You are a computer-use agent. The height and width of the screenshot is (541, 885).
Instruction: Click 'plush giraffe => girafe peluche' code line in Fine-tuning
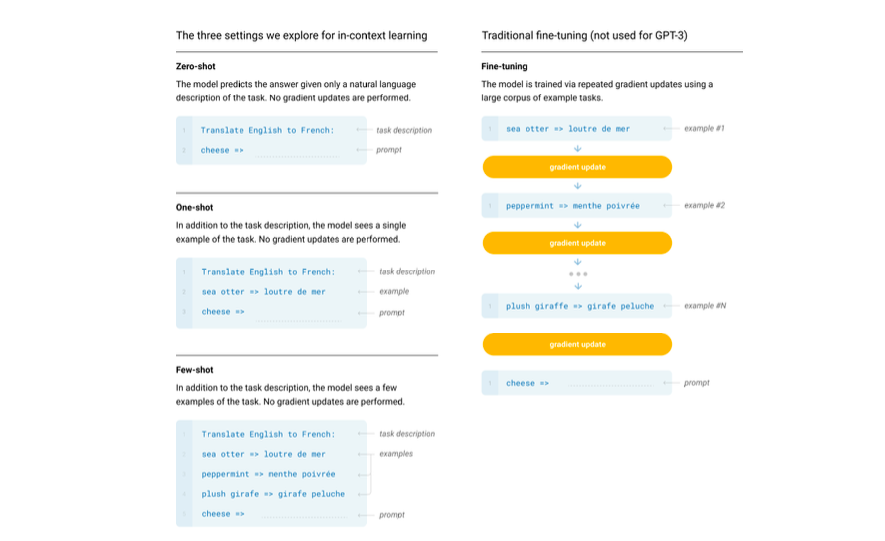pyautogui.click(x=579, y=306)
